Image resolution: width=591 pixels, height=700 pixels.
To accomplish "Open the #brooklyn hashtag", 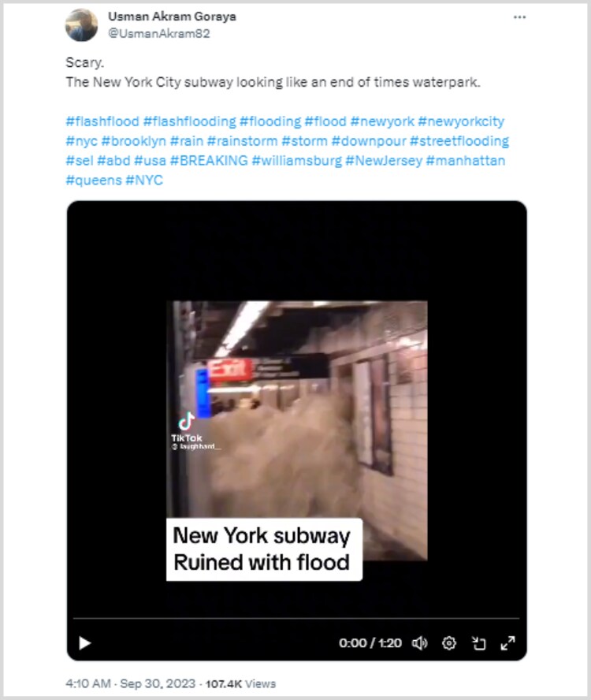I will click(x=133, y=140).
